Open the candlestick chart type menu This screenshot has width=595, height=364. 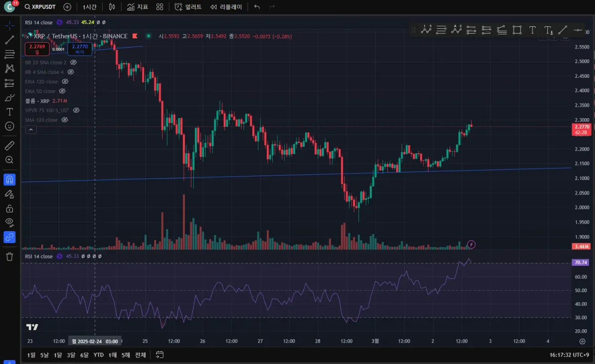tap(112, 7)
